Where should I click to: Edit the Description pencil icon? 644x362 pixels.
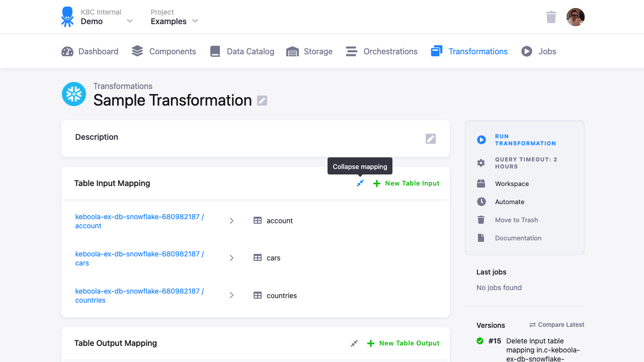pyautogui.click(x=431, y=139)
